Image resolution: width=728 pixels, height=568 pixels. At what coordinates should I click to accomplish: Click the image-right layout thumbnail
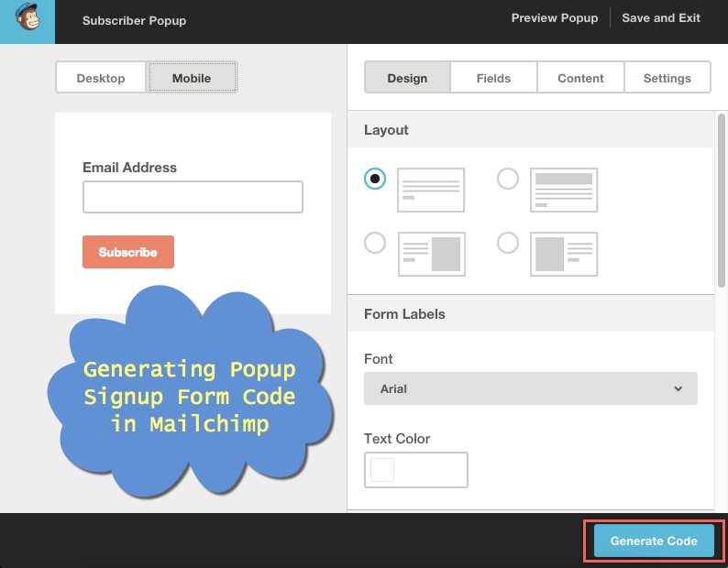pos(431,255)
